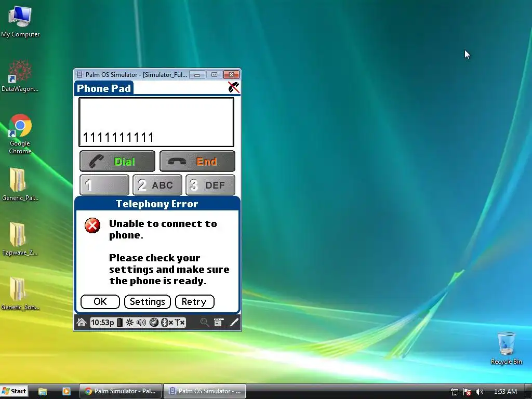Minimize the Palm OS Simulator window
Viewport: 532px width, 399px height.
pyautogui.click(x=197, y=75)
